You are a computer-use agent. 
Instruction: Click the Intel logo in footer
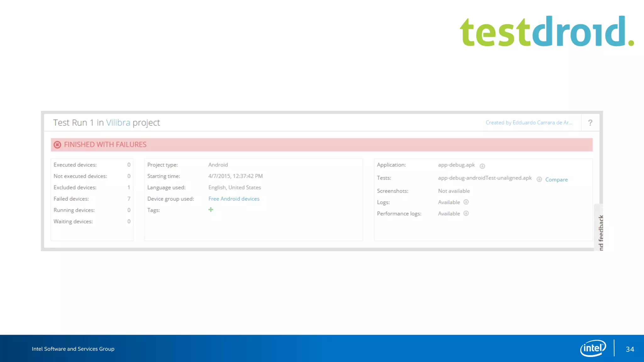tap(593, 348)
